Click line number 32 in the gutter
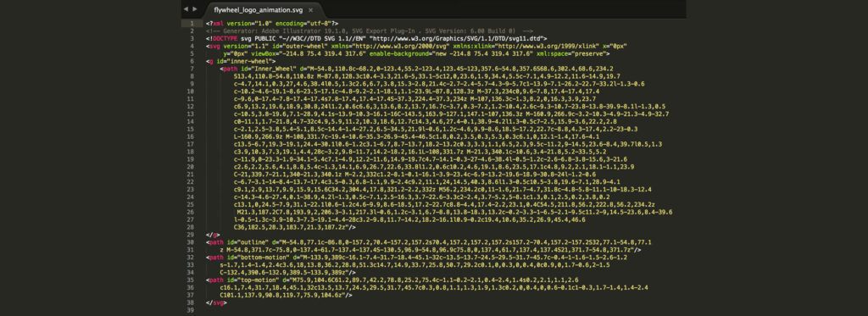Viewport: 868px width, 316px height. pyautogui.click(x=192, y=258)
